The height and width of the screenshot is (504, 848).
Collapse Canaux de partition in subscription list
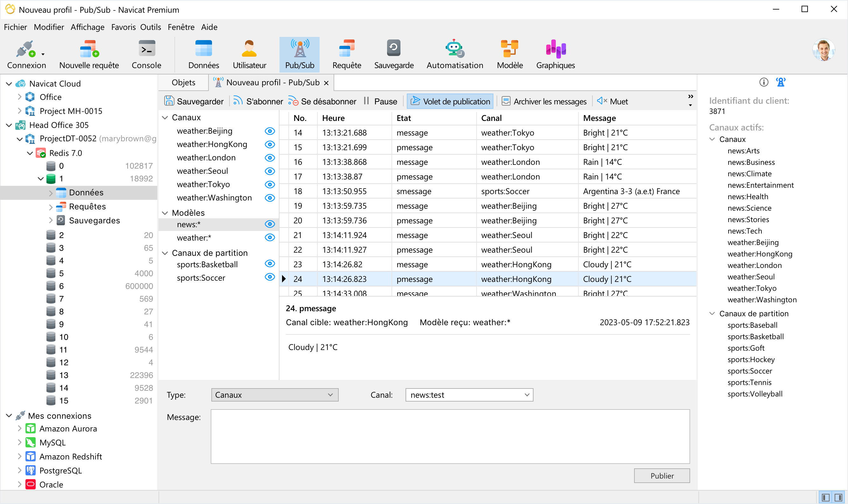coord(165,253)
